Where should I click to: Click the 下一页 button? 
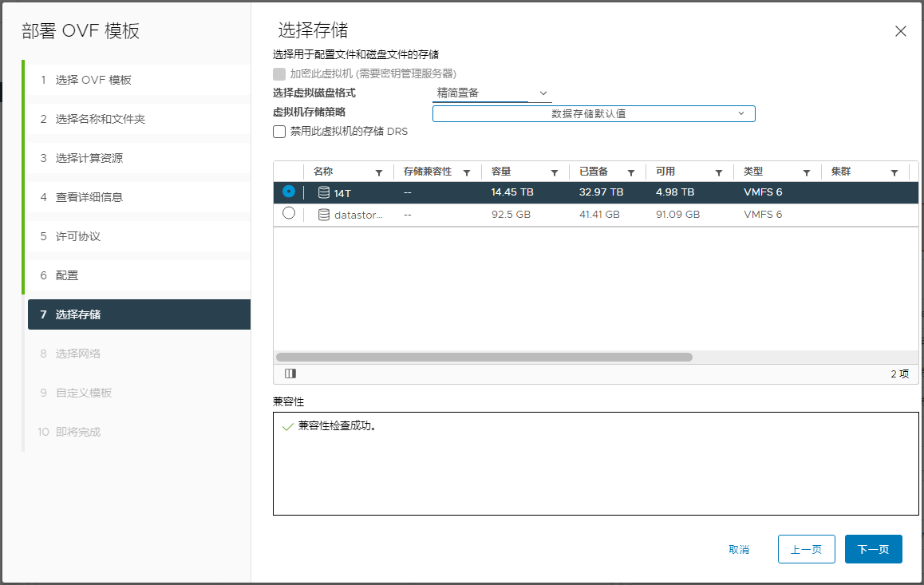[873, 549]
